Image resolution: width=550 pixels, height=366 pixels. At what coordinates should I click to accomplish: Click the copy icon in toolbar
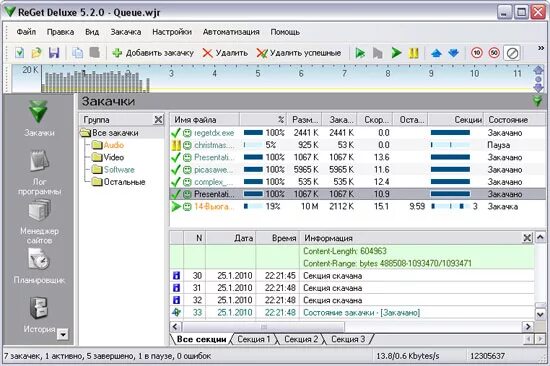77,53
